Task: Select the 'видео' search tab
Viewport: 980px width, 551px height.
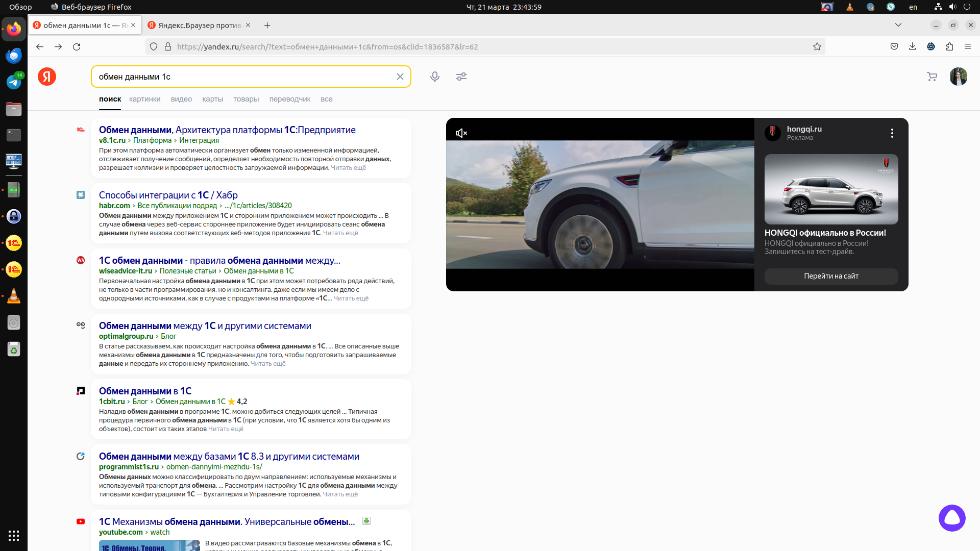Action: 181,99
